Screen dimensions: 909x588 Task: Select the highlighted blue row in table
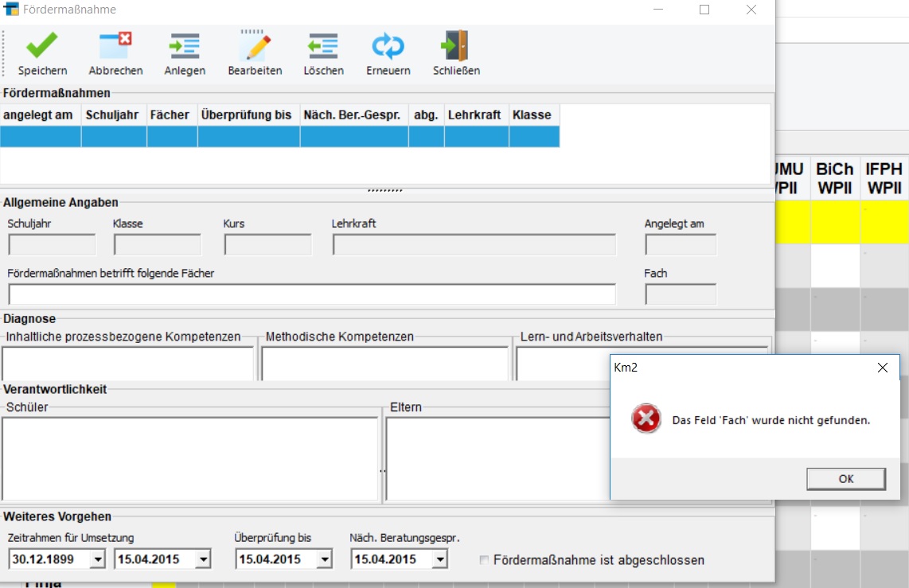point(279,137)
